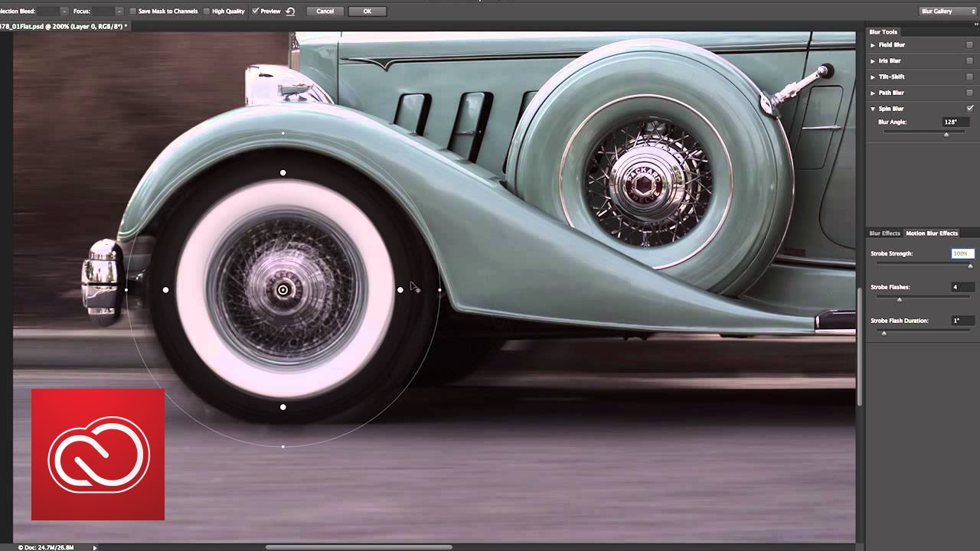
Task: Expand the Tilt-Shift section
Action: click(873, 77)
